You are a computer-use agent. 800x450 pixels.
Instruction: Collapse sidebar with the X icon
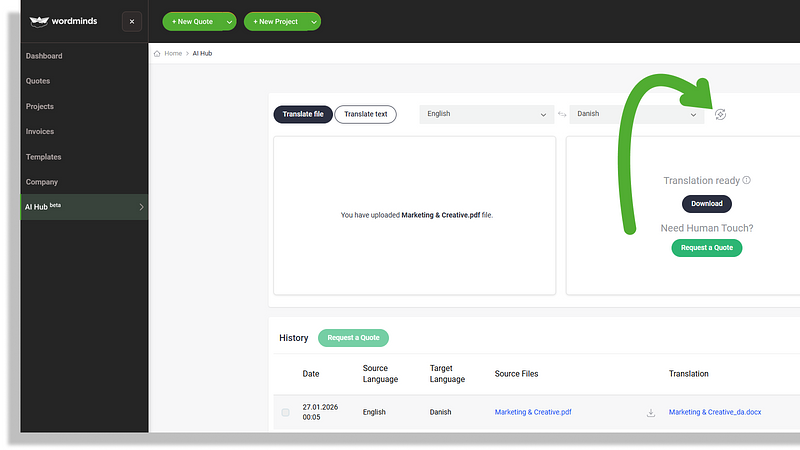coord(132,21)
